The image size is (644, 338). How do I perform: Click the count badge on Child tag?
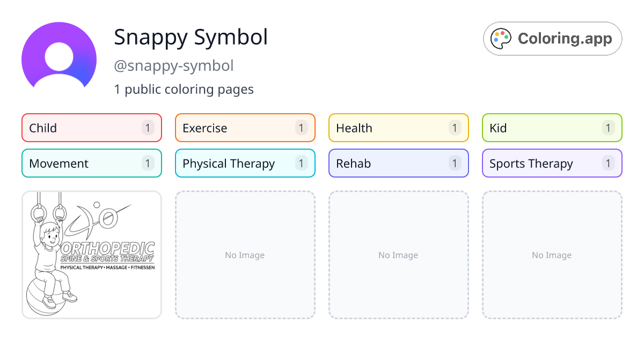148,128
